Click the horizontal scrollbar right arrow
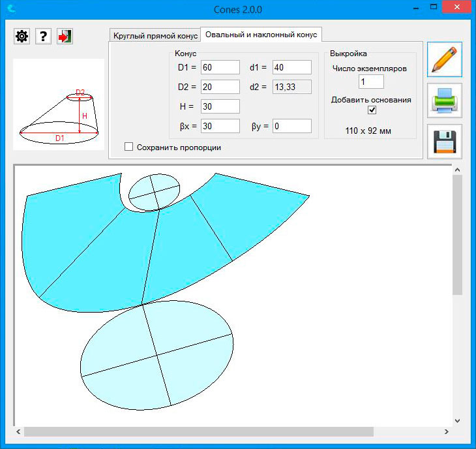 pyautogui.click(x=447, y=432)
